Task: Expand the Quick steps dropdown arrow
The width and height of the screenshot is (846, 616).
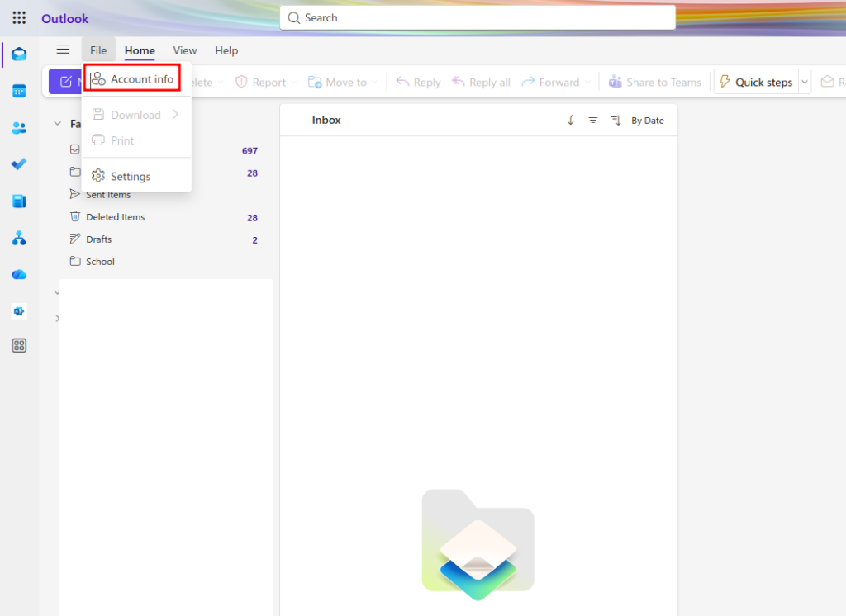Action: click(804, 82)
